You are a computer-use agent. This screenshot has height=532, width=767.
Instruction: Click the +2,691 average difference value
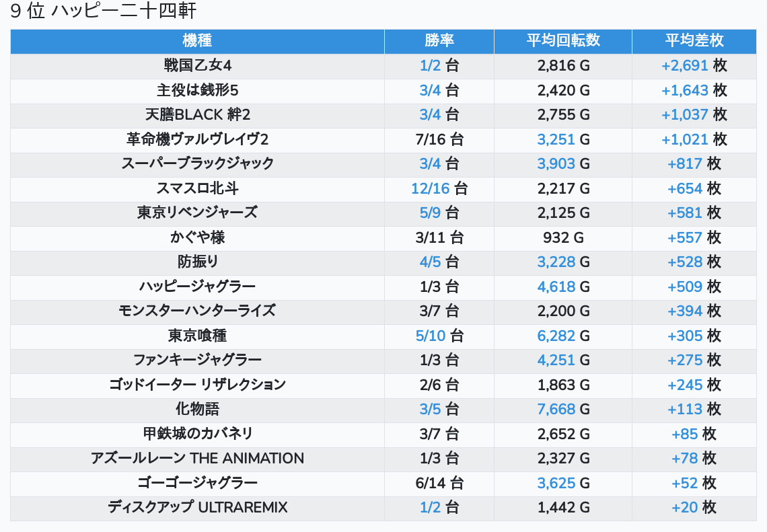684,65
